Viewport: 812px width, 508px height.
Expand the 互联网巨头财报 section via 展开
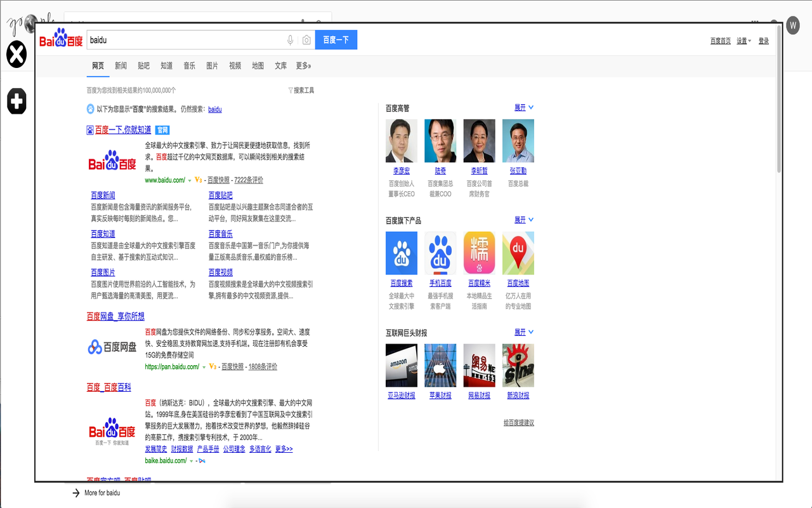tap(524, 332)
